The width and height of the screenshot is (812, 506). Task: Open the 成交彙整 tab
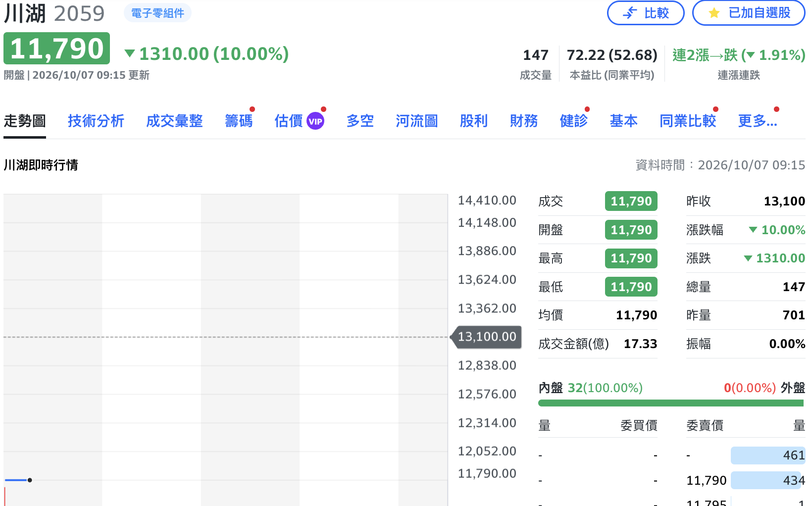pyautogui.click(x=174, y=121)
